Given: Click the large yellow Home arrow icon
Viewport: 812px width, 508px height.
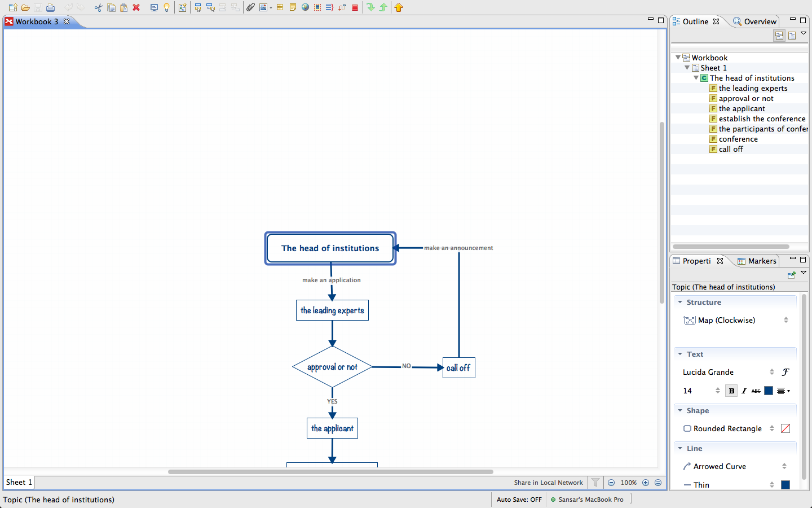Looking at the screenshot, I should [399, 7].
